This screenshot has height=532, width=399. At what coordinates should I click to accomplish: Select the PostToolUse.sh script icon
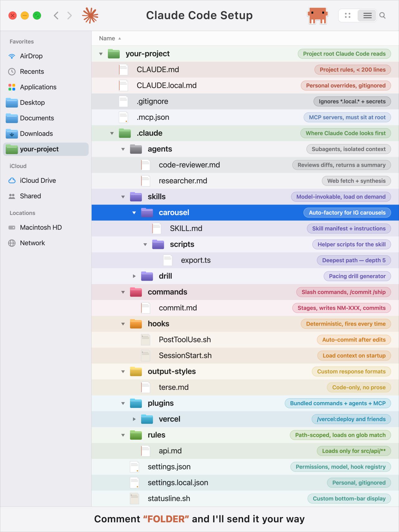point(146,340)
